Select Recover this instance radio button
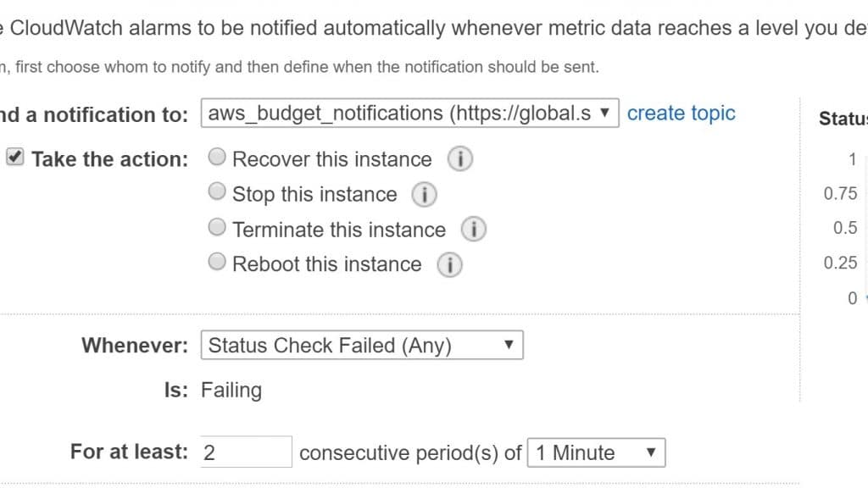The width and height of the screenshot is (868, 488). coord(217,157)
